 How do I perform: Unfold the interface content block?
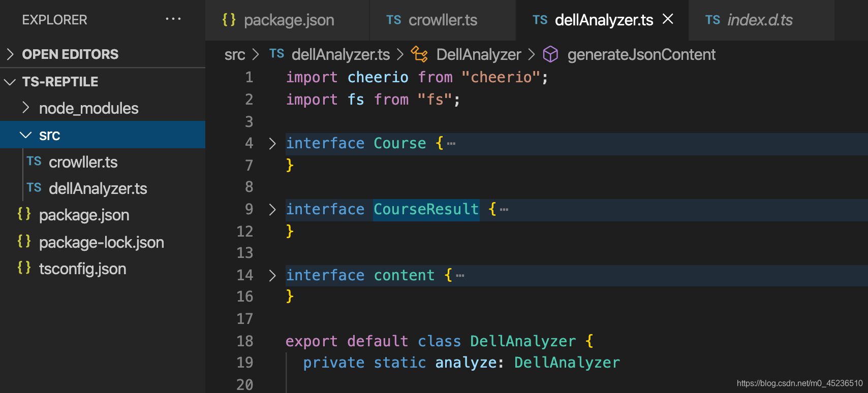272,276
